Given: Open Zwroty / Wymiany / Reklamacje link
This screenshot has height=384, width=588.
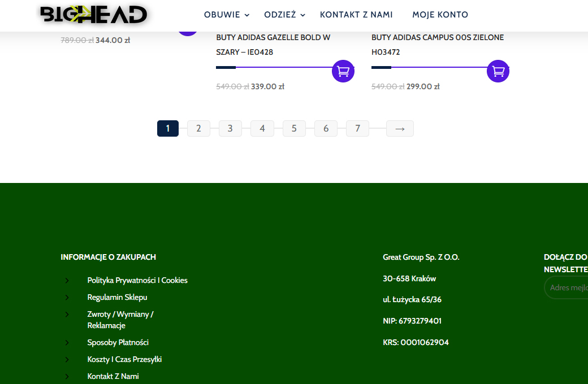Looking at the screenshot, I should click(120, 320).
